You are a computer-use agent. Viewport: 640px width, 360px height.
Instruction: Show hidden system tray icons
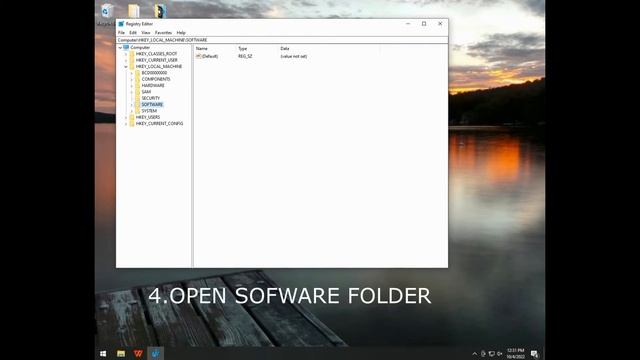pos(474,354)
